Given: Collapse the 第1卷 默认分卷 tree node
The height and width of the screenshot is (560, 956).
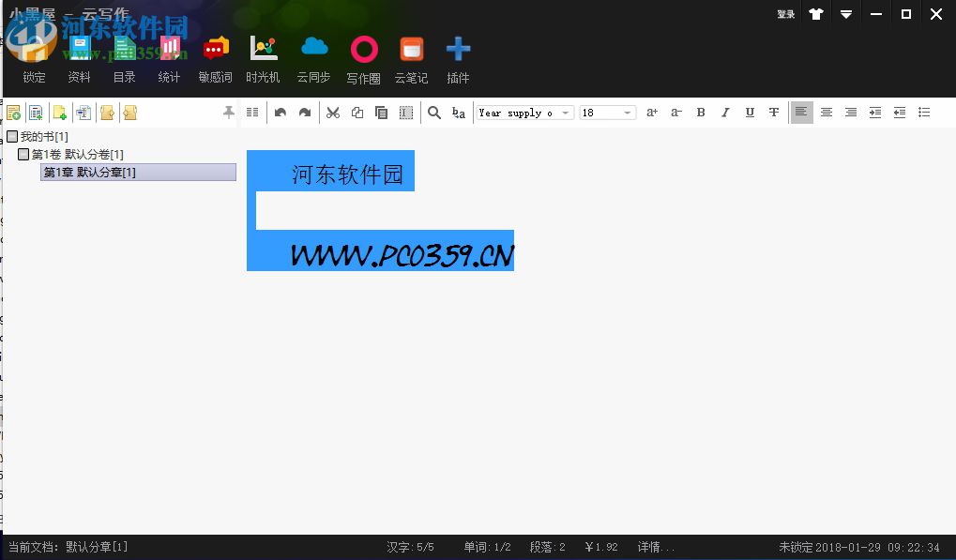Looking at the screenshot, I should coord(24,153).
